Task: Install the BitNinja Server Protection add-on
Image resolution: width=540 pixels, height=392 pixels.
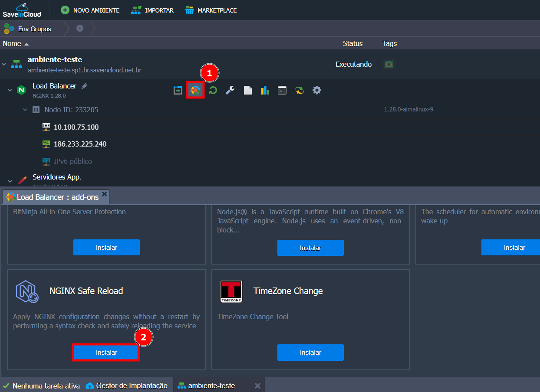Action: (x=106, y=247)
